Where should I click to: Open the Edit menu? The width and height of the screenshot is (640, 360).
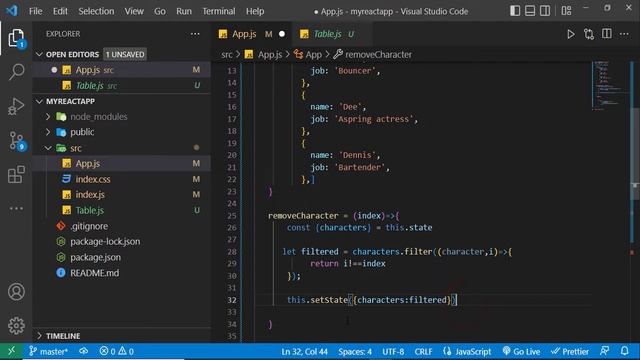click(x=60, y=11)
